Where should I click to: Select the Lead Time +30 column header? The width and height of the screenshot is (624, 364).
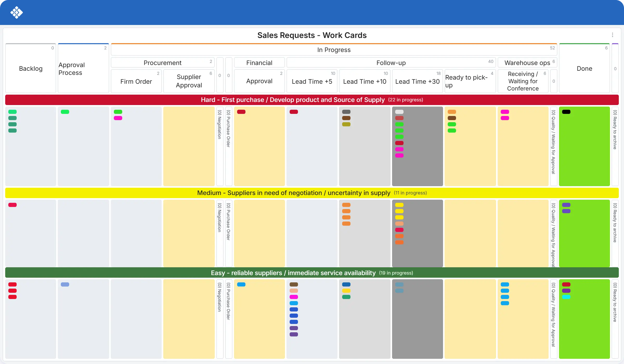point(418,81)
